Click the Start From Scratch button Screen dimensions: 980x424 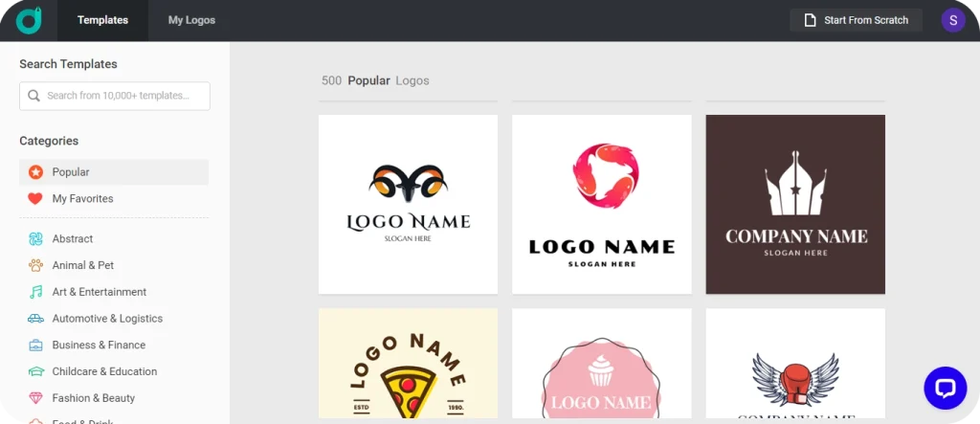pos(856,20)
